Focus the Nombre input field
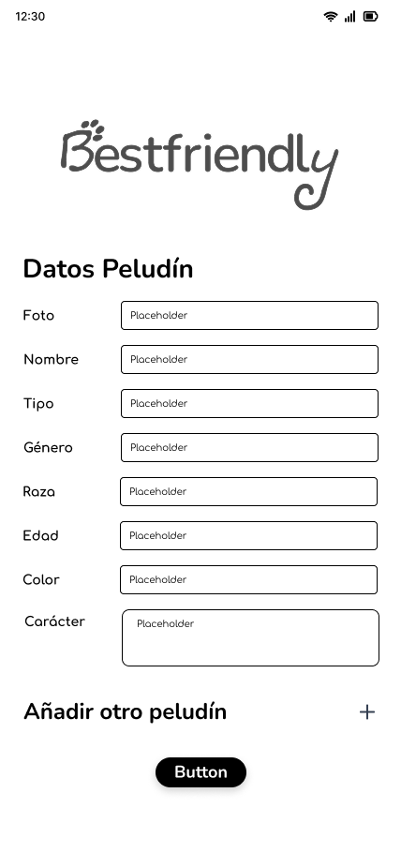Viewport: 401px width, 868px height. [249, 359]
